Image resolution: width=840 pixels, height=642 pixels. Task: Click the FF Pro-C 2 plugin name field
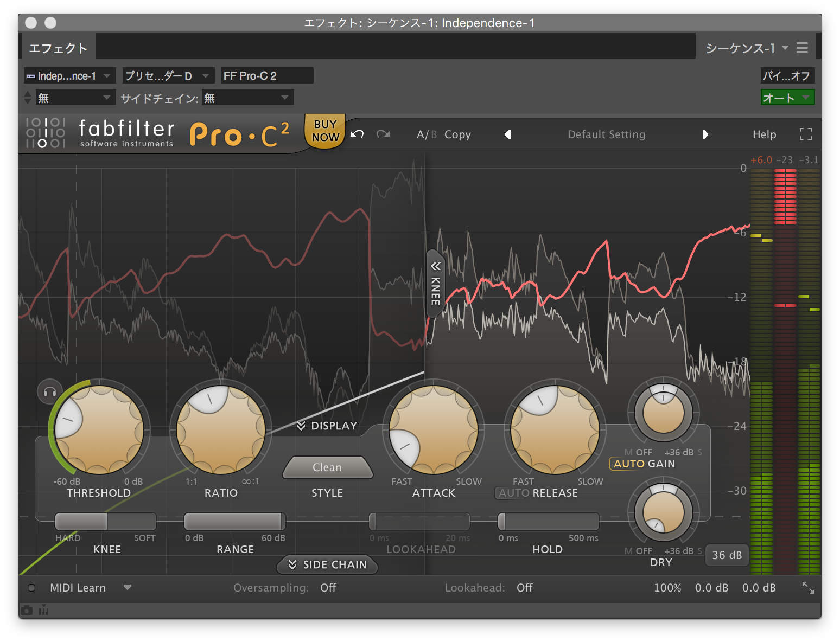pos(267,76)
